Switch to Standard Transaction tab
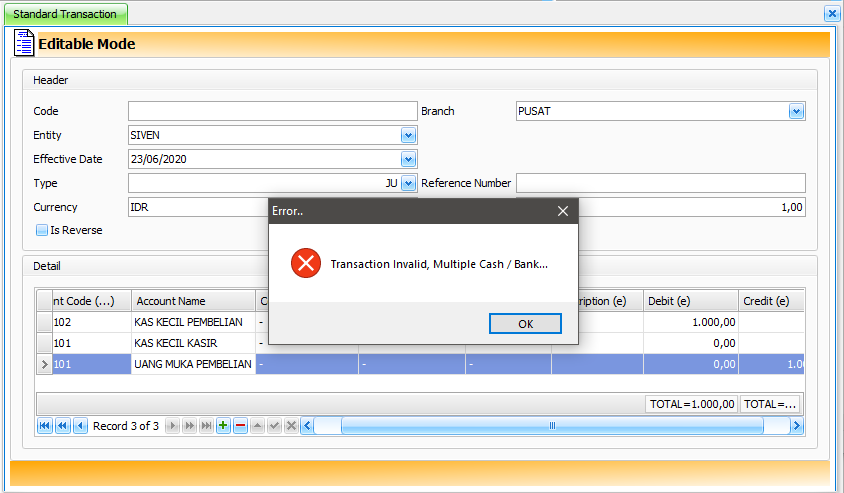The height and width of the screenshot is (493, 844). click(x=65, y=14)
